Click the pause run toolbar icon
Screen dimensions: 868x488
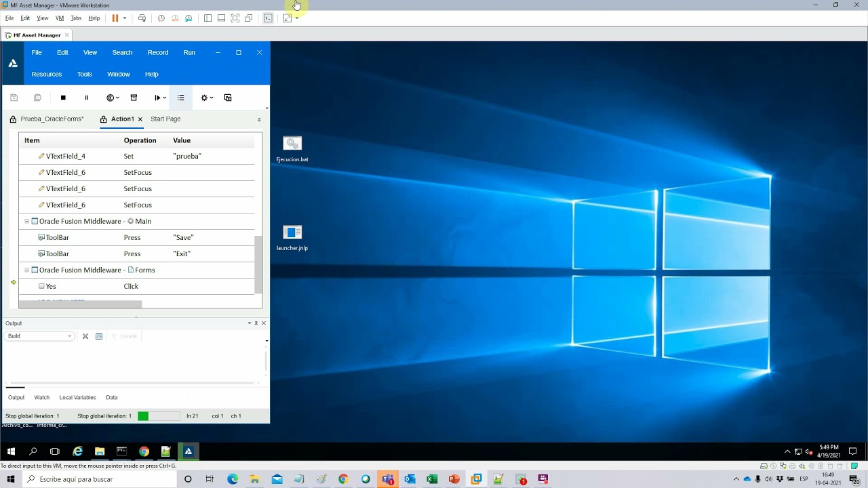[87, 98]
